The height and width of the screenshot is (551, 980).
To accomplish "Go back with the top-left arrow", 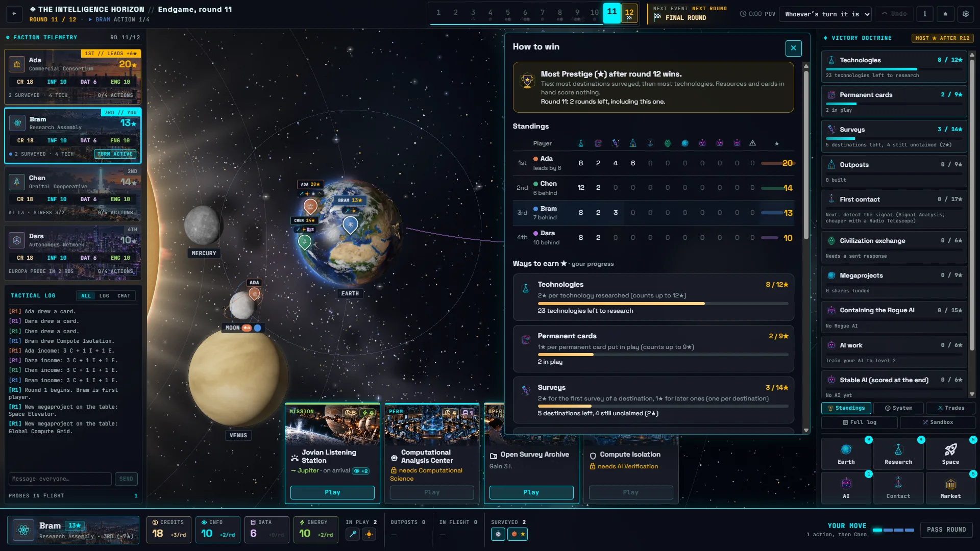I will 14,14.
